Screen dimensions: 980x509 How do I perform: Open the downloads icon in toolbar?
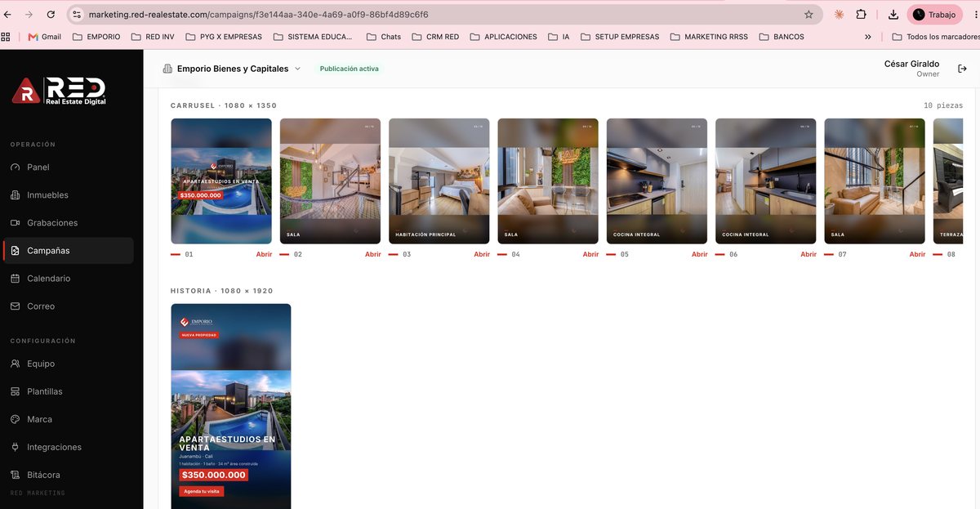893,15
